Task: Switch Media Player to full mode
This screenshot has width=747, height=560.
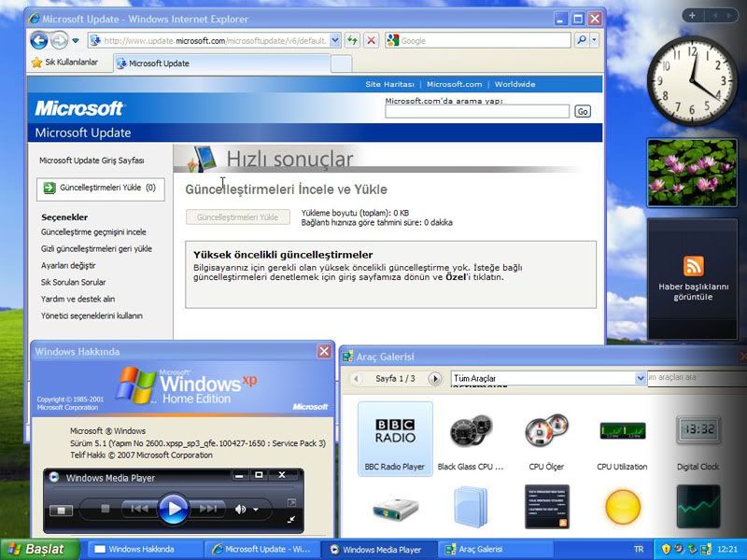Action: click(291, 520)
